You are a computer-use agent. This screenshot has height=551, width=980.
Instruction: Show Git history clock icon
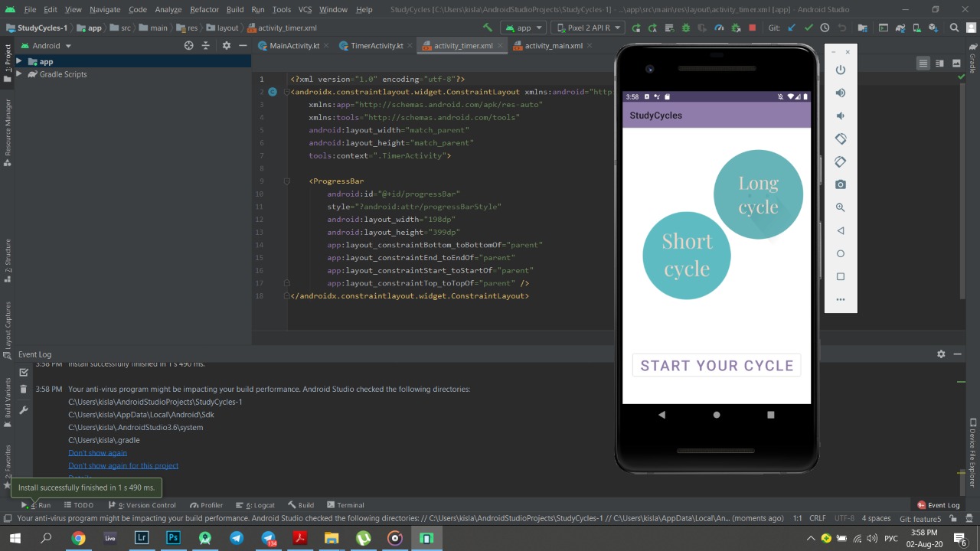[825, 28]
